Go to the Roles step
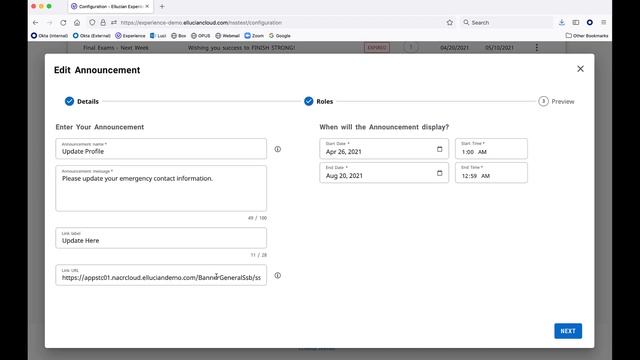Viewport: 640px width, 360px height. click(x=319, y=101)
